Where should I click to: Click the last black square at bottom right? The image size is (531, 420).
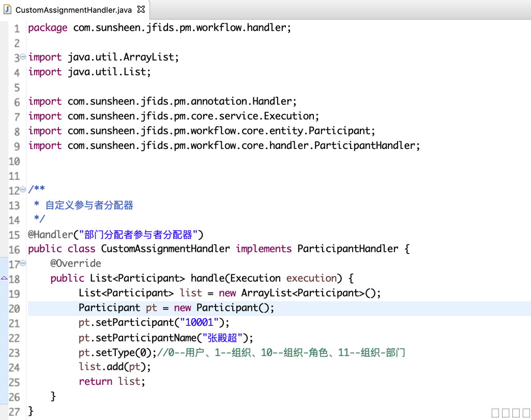click(527, 413)
